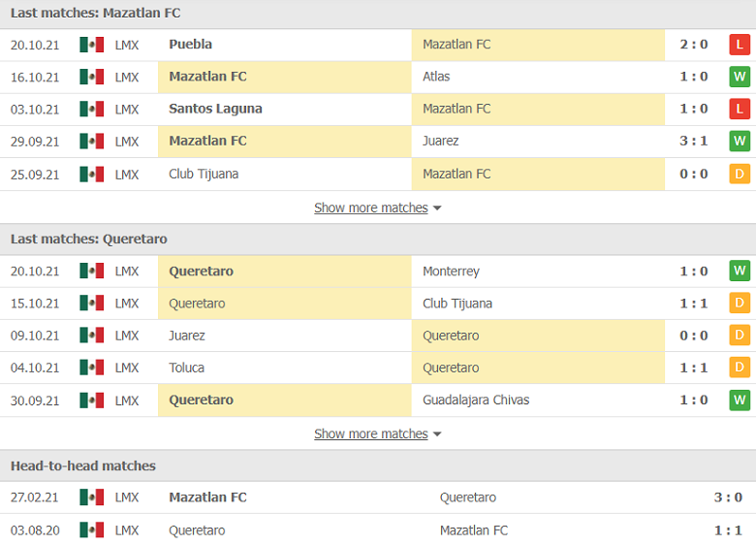
Task: Click date 29.09.21 in Mazatlan matches
Action: click(x=35, y=142)
